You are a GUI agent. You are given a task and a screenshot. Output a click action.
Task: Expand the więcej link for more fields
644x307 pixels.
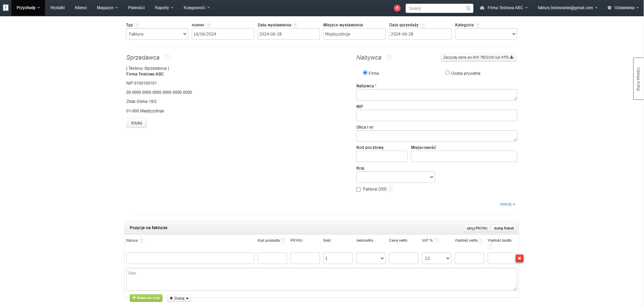pyautogui.click(x=508, y=204)
